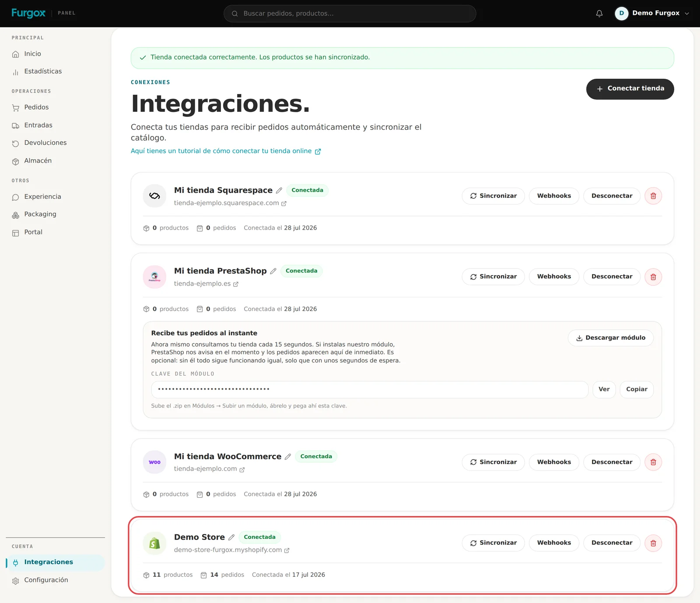The image size is (700, 603).
Task: Click the Furgox logo
Action: tap(28, 13)
